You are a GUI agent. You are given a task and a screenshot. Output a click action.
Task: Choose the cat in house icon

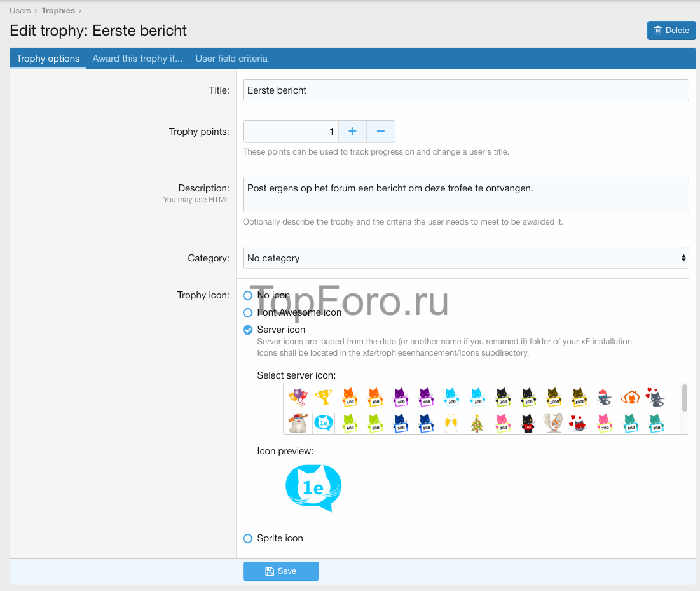[x=630, y=398]
